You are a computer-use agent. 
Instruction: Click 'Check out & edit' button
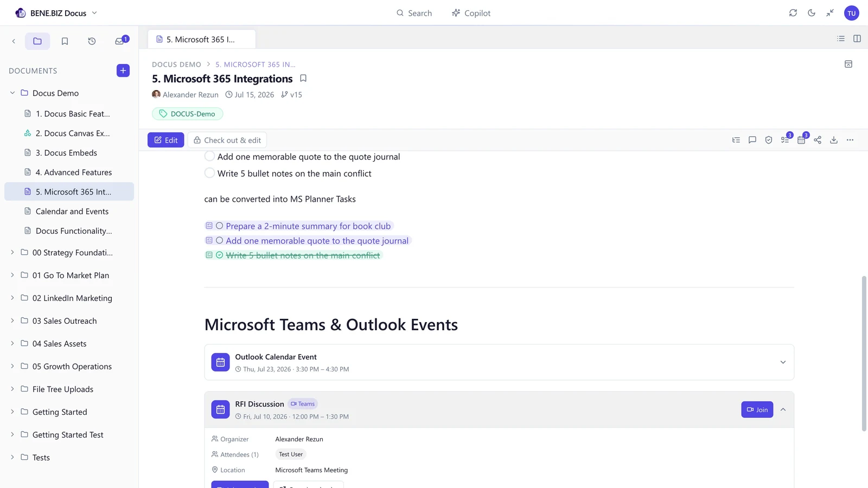coord(227,140)
